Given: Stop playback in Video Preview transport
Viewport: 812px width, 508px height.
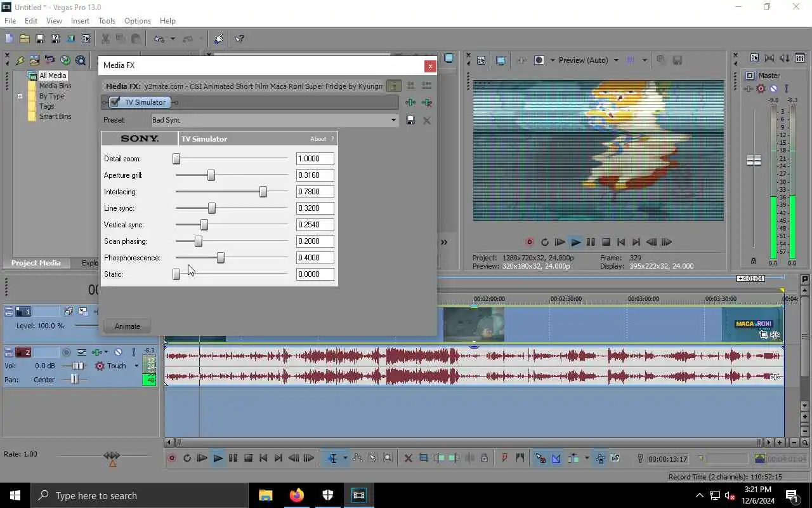Looking at the screenshot, I should pyautogui.click(x=606, y=242).
